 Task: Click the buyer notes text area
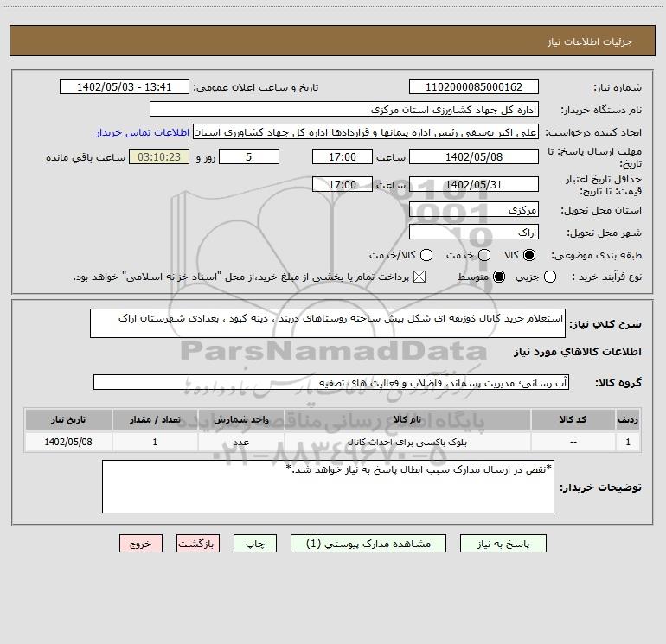(x=328, y=487)
